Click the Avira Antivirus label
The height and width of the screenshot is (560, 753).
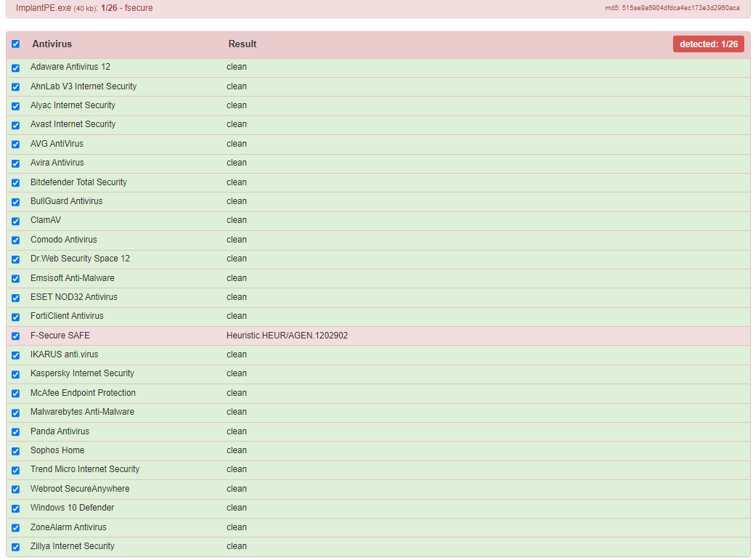(57, 162)
